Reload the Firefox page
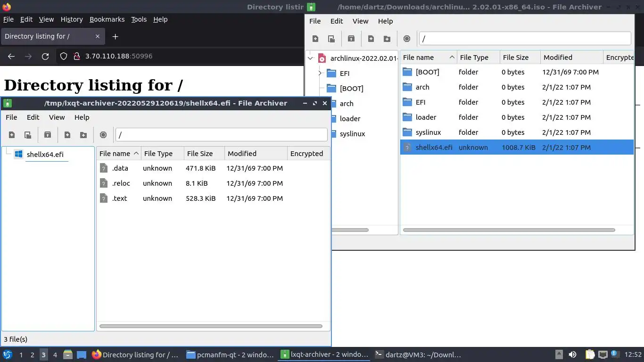Image resolution: width=644 pixels, height=362 pixels. (45, 56)
